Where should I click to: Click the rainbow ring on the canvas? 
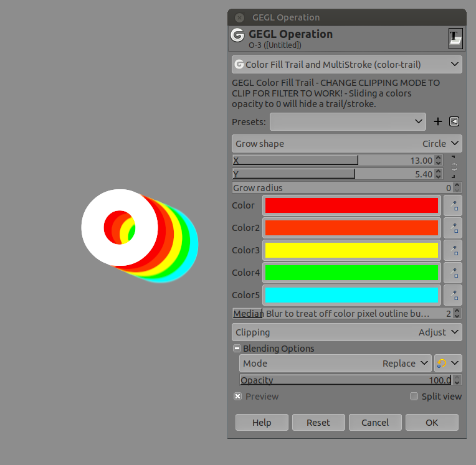(x=140, y=236)
